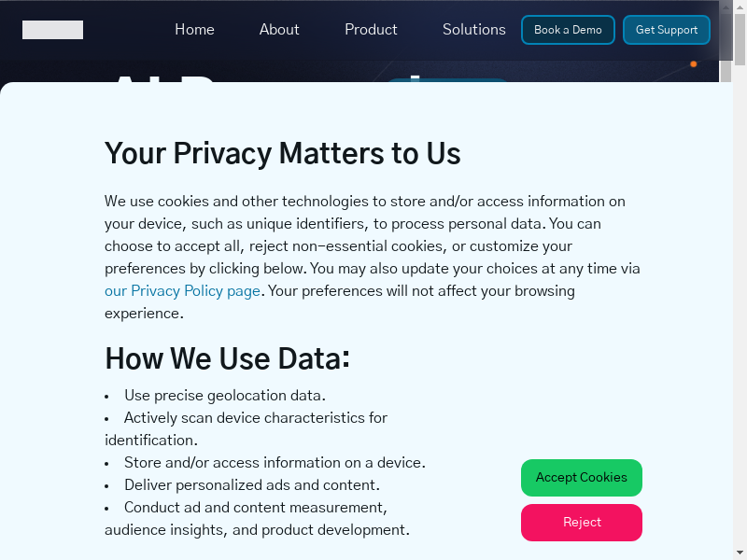Image resolution: width=747 pixels, height=560 pixels.
Task: Click the white logo placeholder in header
Action: tap(52, 30)
